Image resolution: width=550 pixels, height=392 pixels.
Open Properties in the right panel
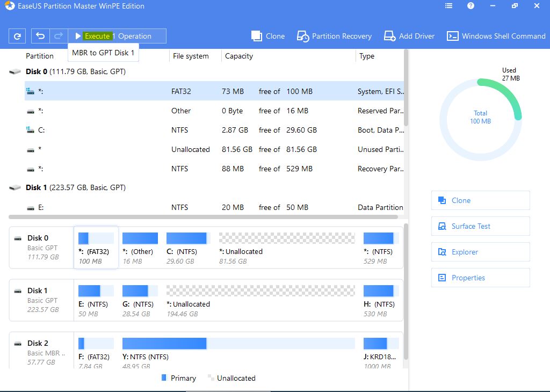tap(480, 278)
